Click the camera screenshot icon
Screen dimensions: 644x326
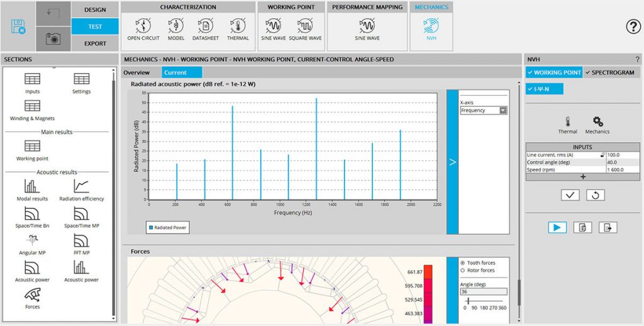point(53,39)
